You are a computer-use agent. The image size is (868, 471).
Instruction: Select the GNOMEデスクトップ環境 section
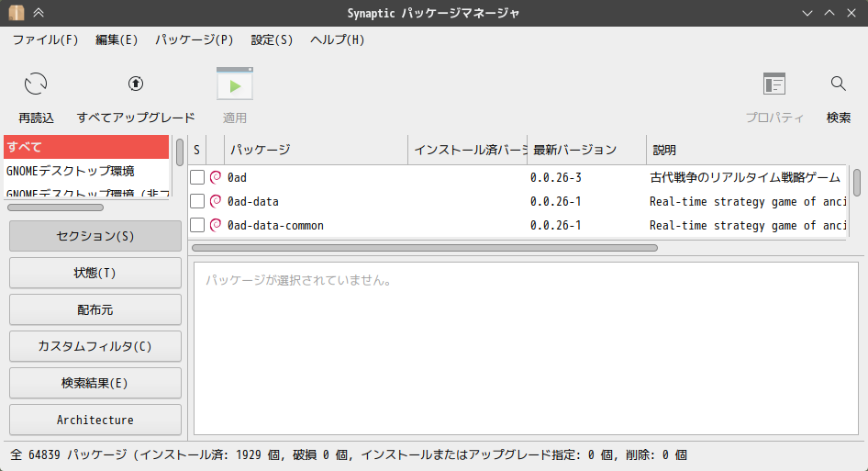(86, 171)
